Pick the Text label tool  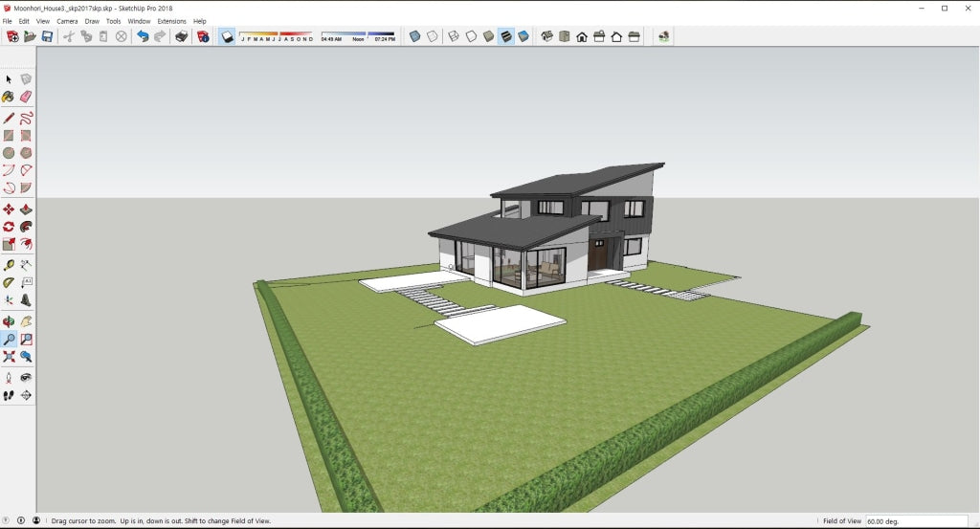26,283
